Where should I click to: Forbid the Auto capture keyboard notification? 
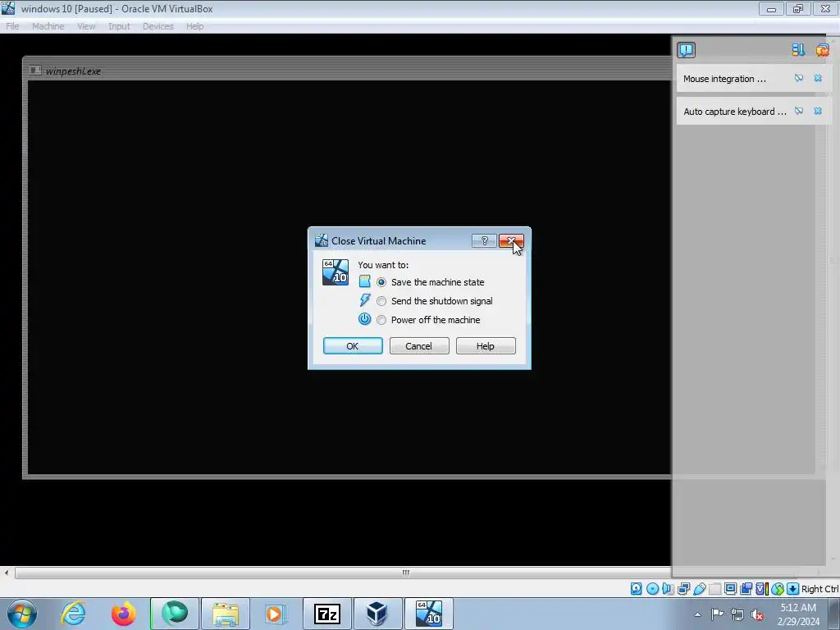799,111
